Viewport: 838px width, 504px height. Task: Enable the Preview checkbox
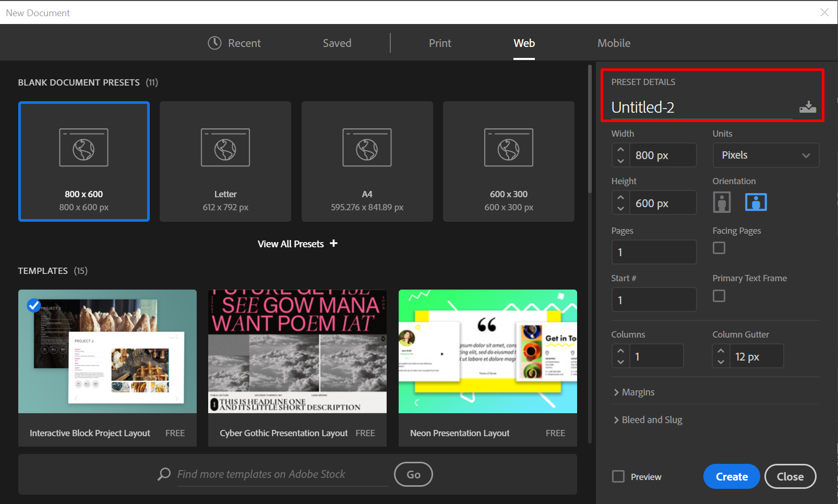(x=618, y=476)
